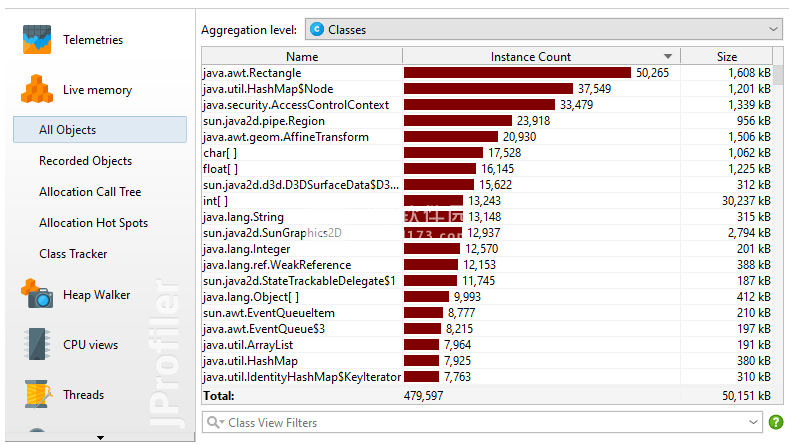790x445 pixels.
Task: Select the java.lang.Integer row
Action: point(487,249)
